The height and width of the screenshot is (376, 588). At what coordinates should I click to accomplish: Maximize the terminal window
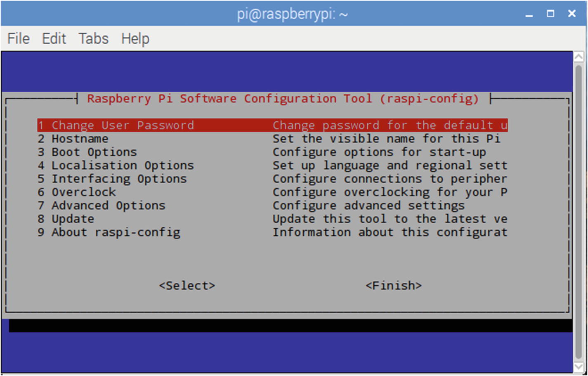[x=550, y=14]
